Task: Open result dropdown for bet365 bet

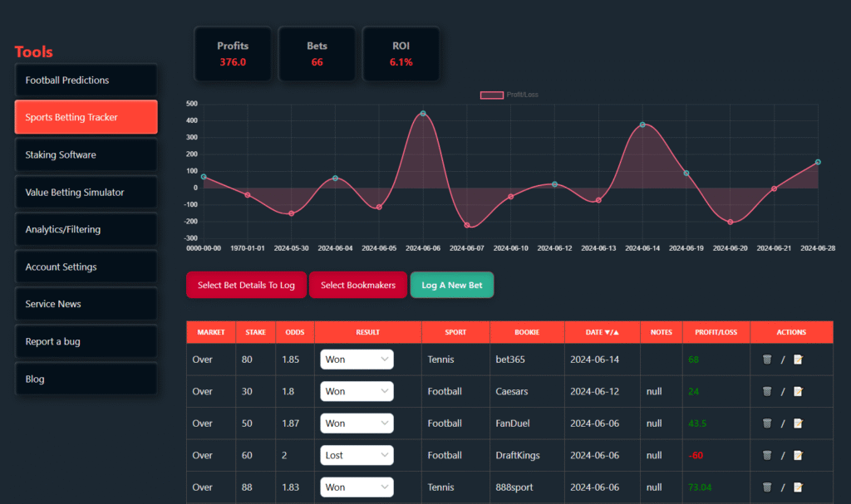Action: tap(357, 360)
